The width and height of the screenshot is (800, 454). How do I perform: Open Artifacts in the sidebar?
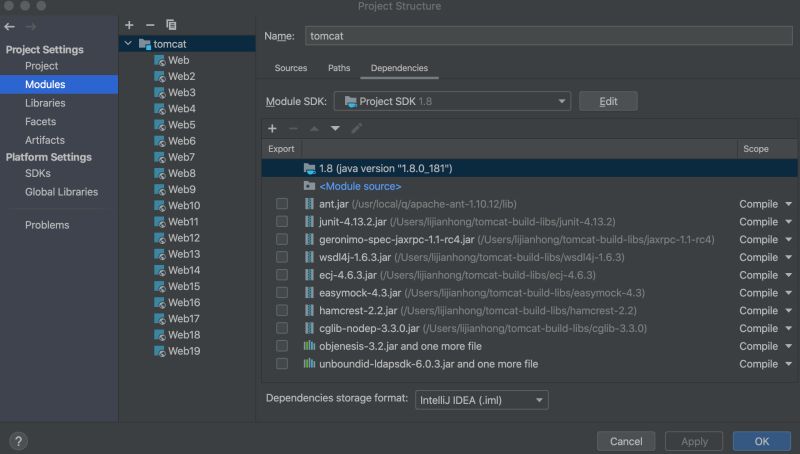pos(45,140)
